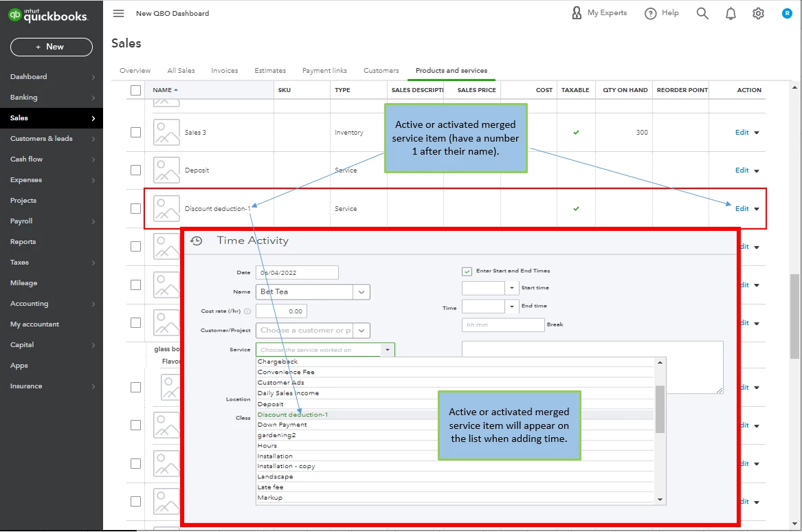Open the settings gear icon
The width and height of the screenshot is (802, 532).
(758, 13)
